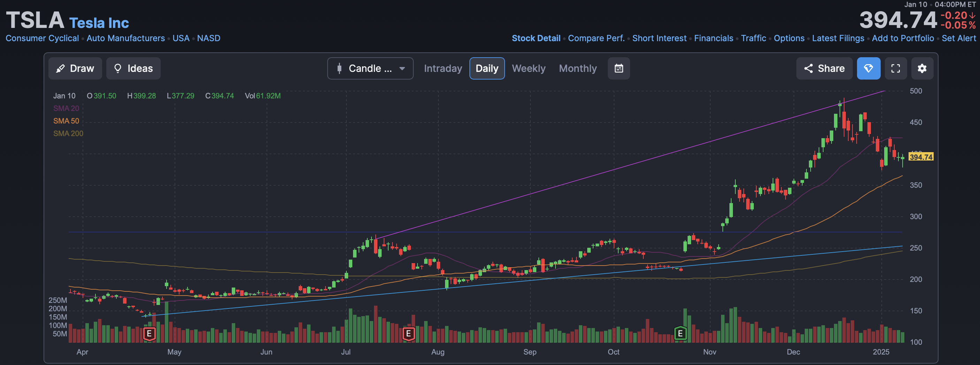Viewport: 980px width, 365px height.
Task: Expand the Candle chart type dropdown
Action: (x=370, y=69)
